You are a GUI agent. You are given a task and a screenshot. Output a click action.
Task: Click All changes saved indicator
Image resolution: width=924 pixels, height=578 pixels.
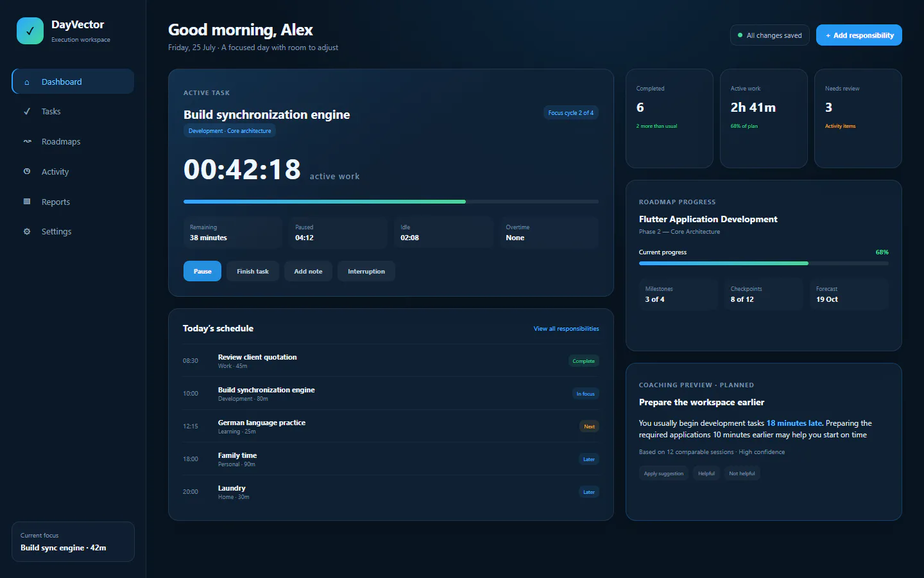pos(770,35)
